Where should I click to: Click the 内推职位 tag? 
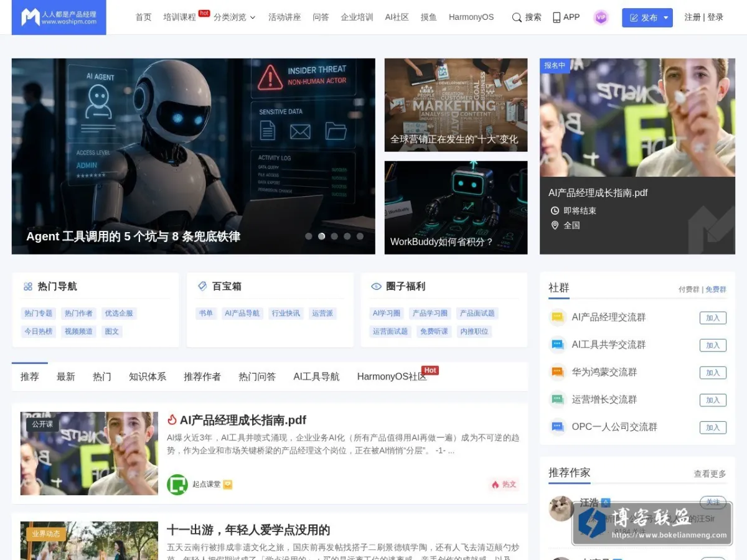click(x=474, y=332)
